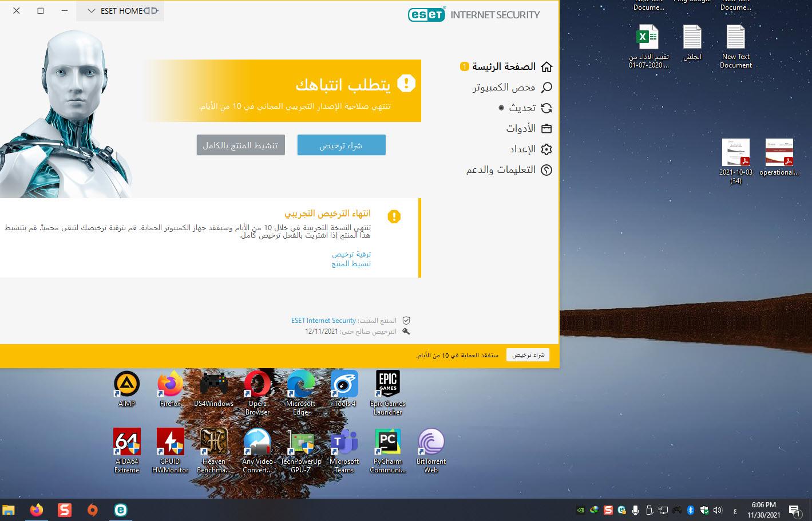Screen dimensions: 812x521
Task: Open Computer scan (فحص الكمبيوتر) in sidebar
Action: (x=513, y=87)
